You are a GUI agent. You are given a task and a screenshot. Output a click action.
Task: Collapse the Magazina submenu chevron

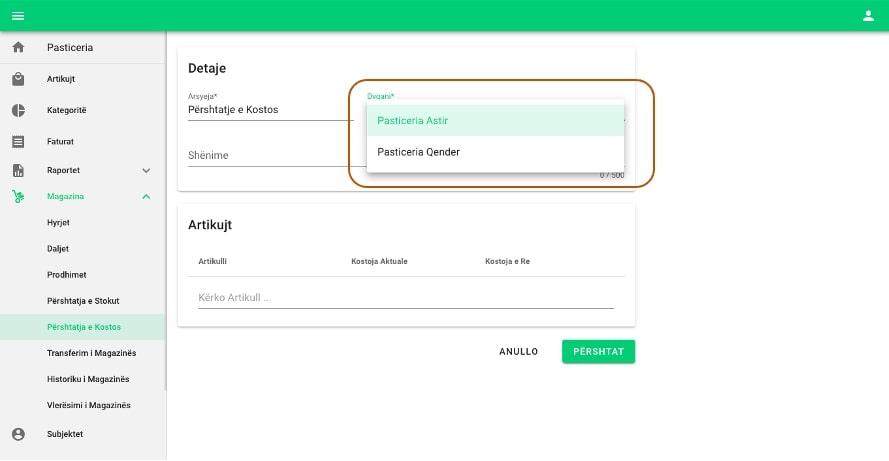[146, 197]
